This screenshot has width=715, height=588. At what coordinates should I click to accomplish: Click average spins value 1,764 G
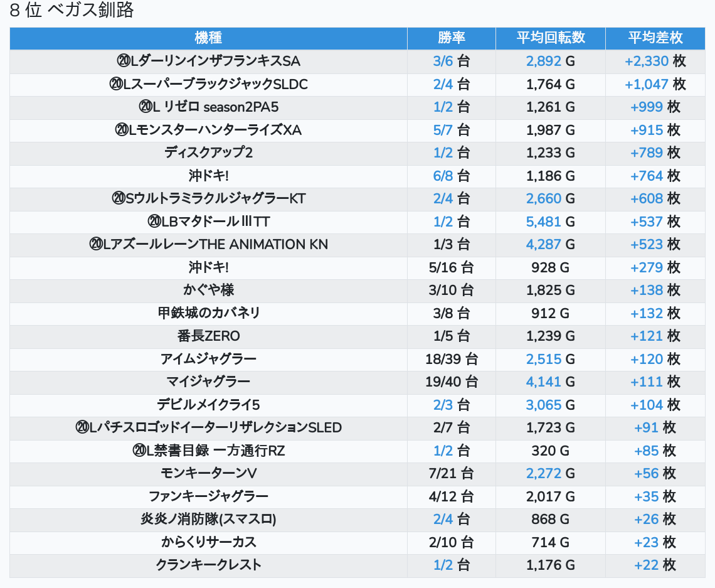tap(551, 84)
